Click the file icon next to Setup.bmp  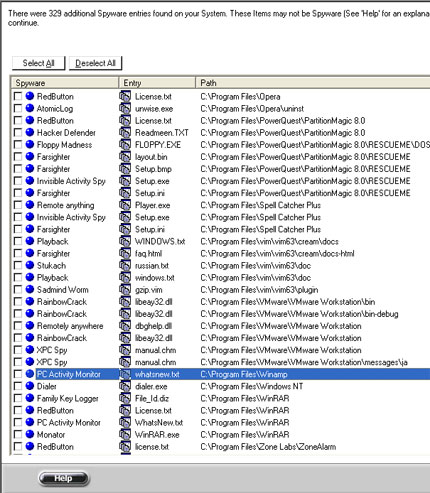click(x=125, y=169)
